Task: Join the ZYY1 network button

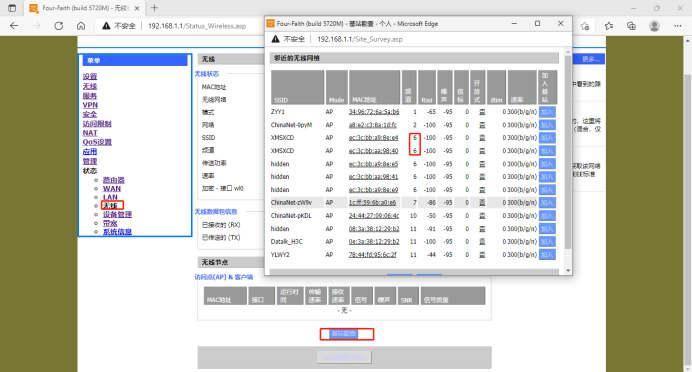Action: point(547,112)
